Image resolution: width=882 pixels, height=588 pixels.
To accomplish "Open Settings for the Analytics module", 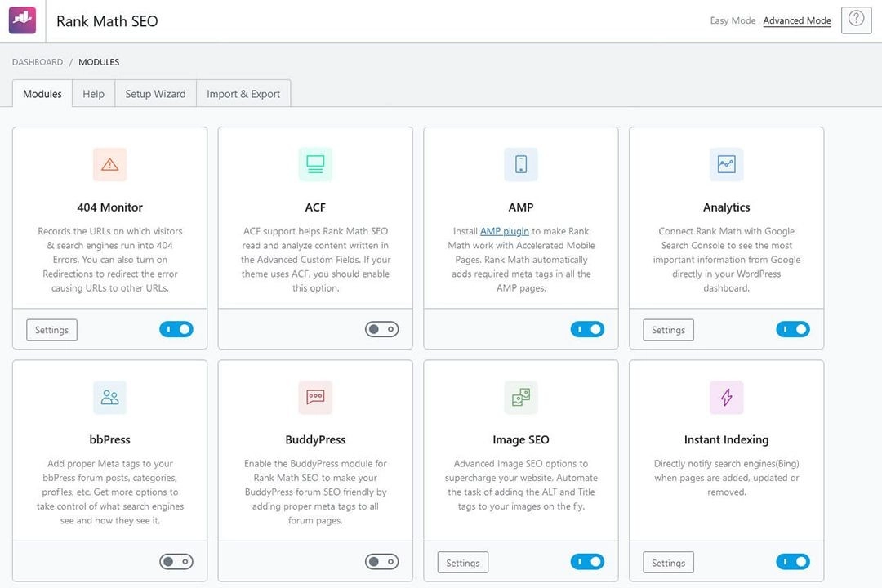I will click(x=668, y=330).
